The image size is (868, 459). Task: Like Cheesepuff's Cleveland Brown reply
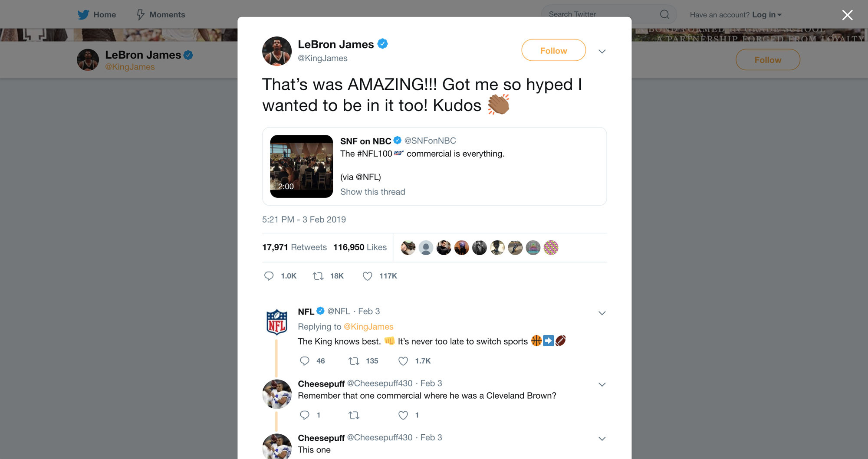pyautogui.click(x=403, y=415)
